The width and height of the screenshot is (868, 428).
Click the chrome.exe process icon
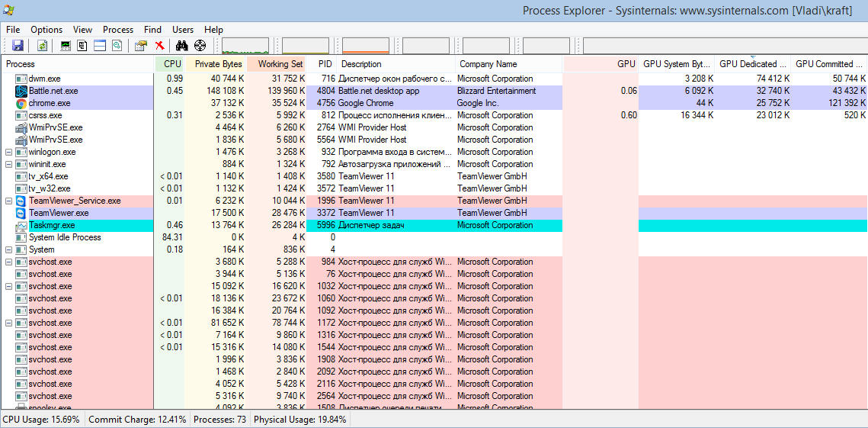click(x=21, y=103)
